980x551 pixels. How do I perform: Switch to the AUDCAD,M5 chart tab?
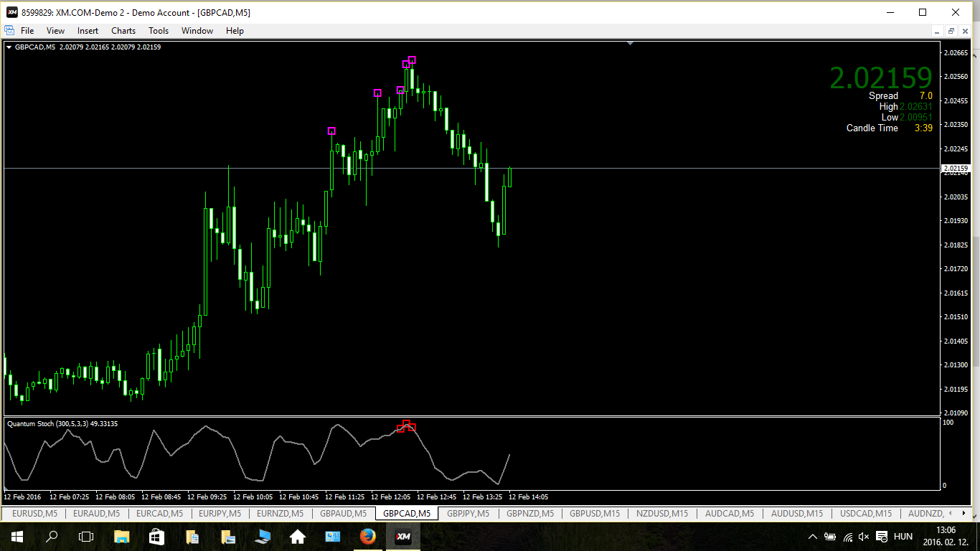(x=730, y=513)
